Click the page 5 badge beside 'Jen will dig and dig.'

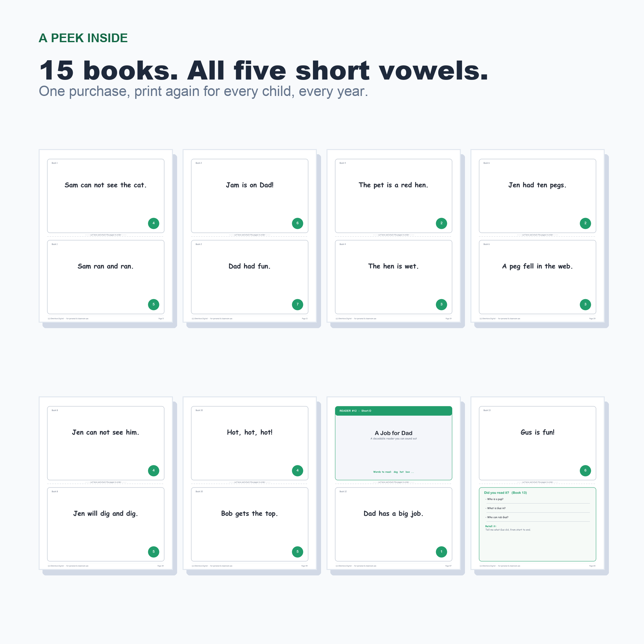click(x=154, y=552)
